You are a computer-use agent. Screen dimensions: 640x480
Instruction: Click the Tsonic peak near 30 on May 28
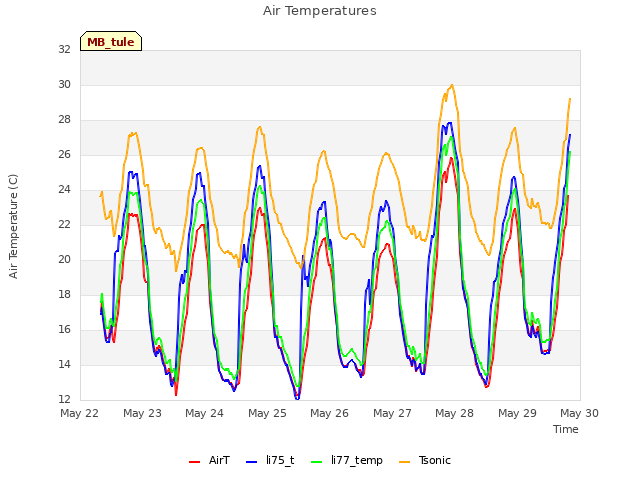452,85
